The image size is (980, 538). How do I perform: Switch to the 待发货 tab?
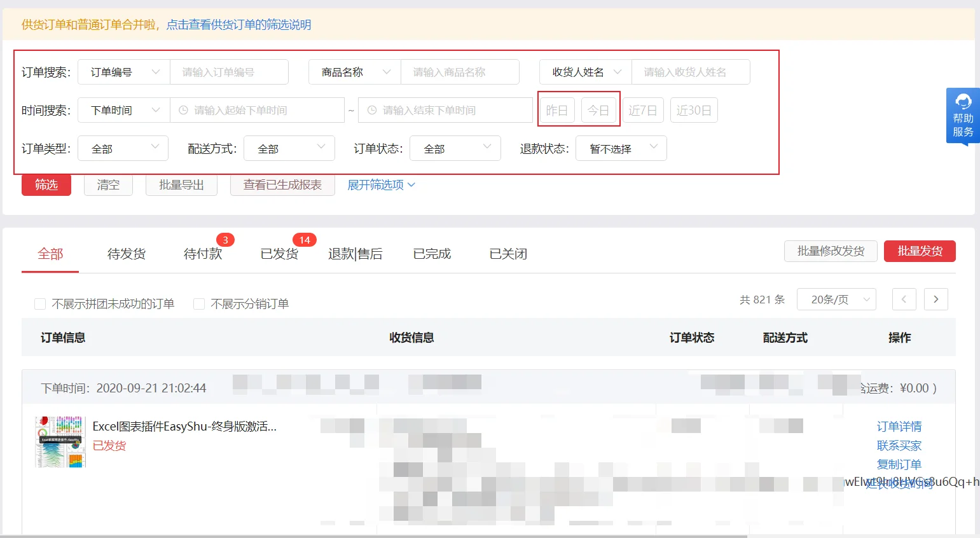pos(127,254)
